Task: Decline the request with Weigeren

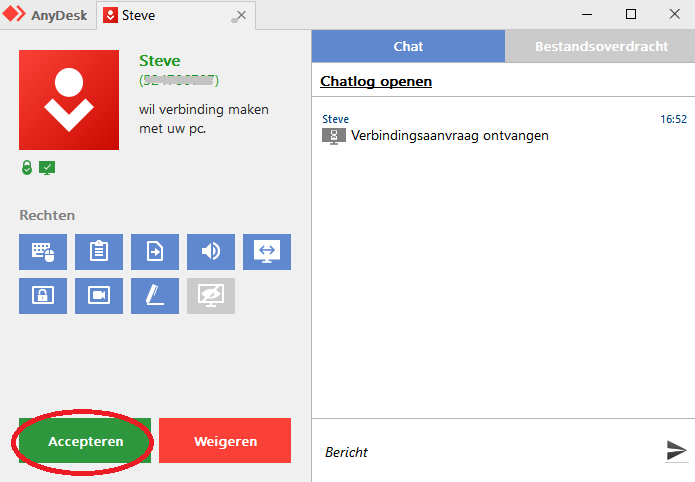Action: click(x=225, y=441)
